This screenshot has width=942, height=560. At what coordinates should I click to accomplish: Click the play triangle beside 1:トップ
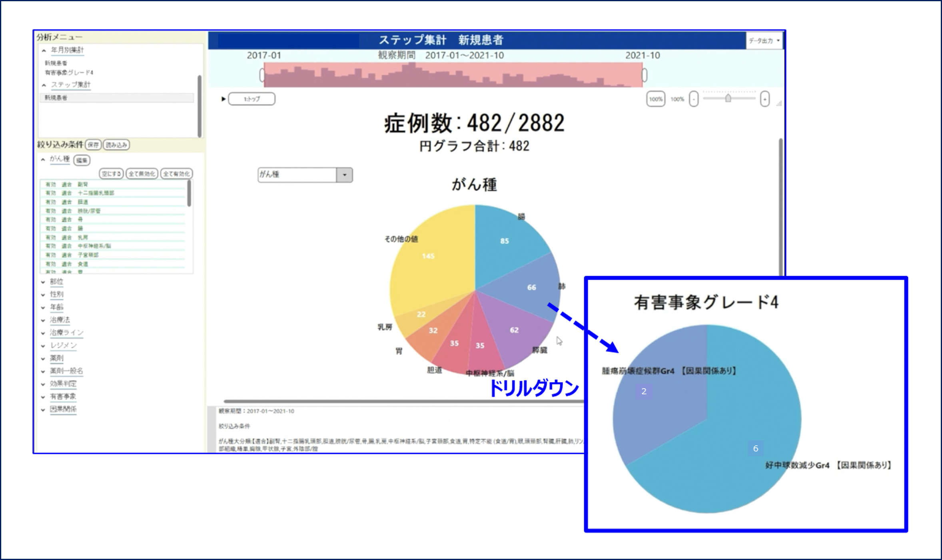[x=224, y=99]
